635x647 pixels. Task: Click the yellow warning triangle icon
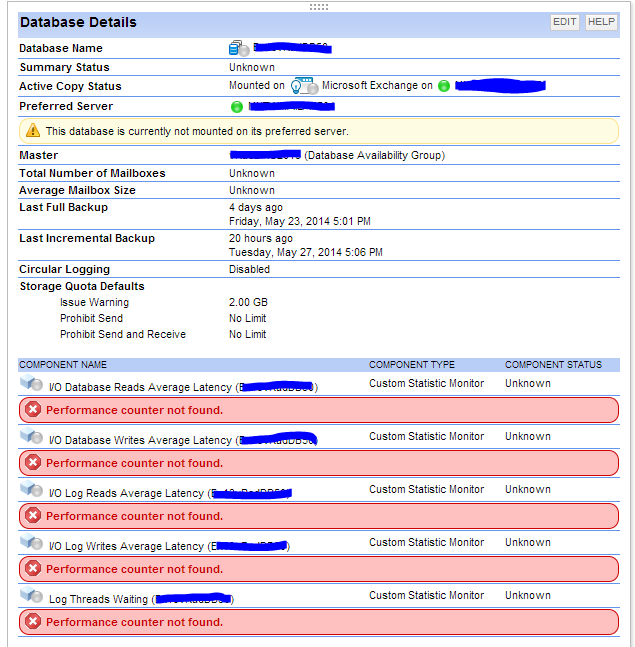point(33,130)
